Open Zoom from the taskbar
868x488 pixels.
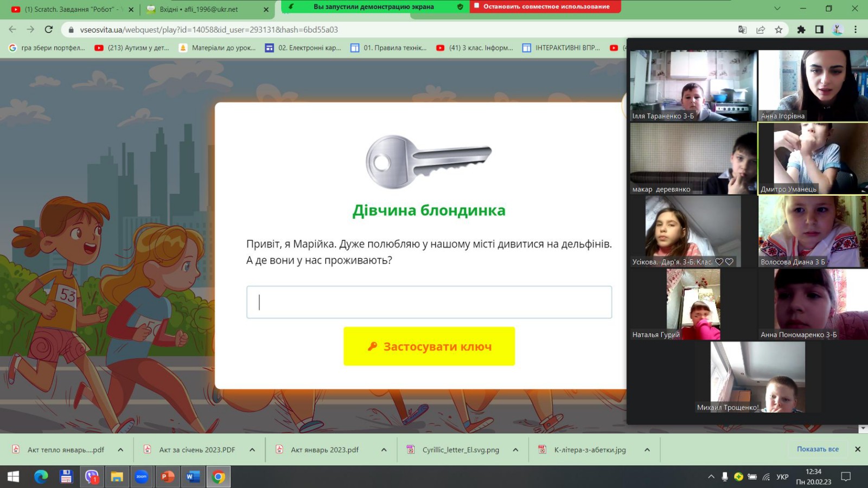pyautogui.click(x=142, y=477)
